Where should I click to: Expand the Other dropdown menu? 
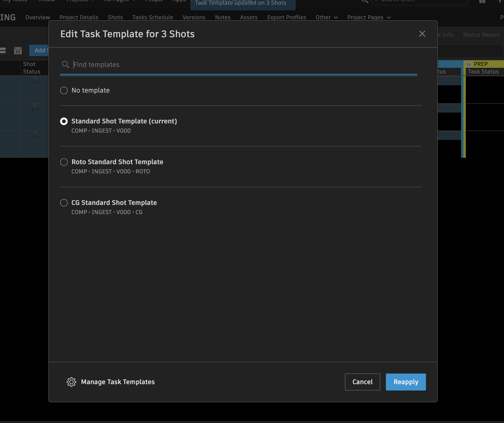(326, 17)
